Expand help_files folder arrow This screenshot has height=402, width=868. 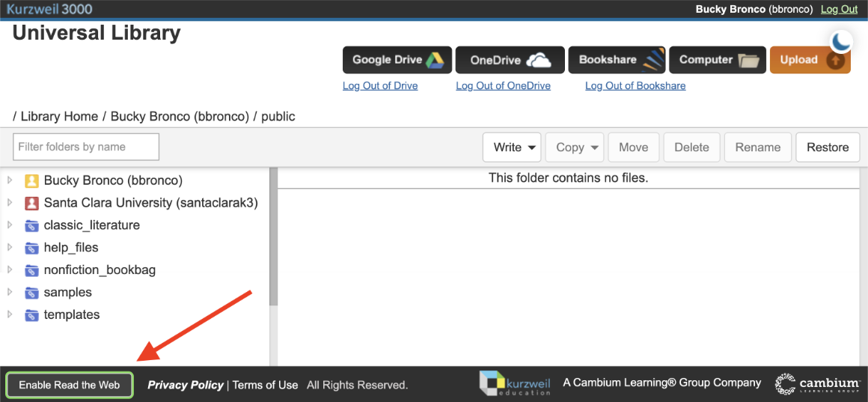[x=10, y=247]
